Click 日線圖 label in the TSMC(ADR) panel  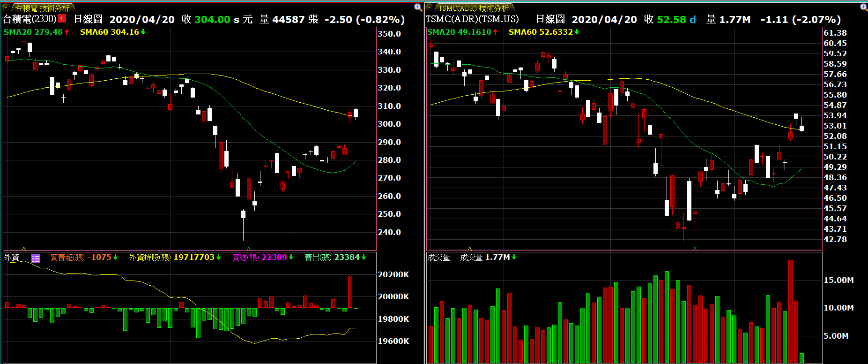tap(550, 19)
